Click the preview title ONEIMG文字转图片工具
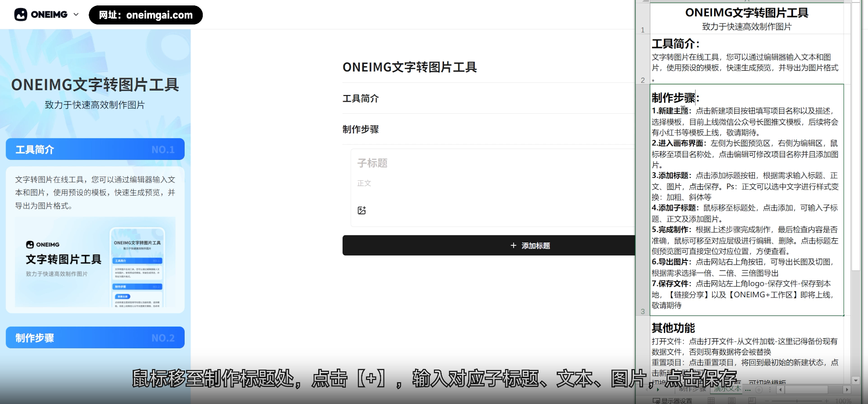The width and height of the screenshot is (868, 404). [95, 85]
